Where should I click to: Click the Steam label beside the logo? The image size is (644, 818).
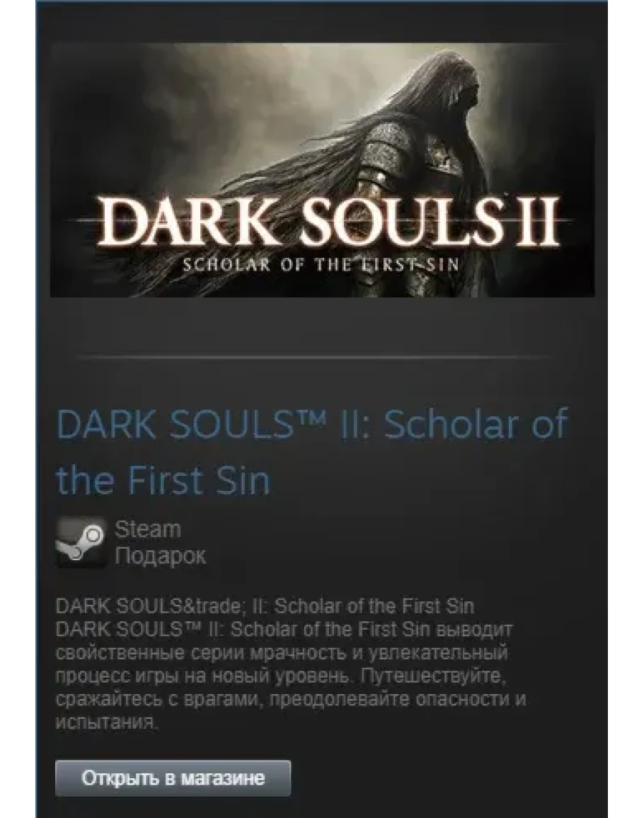click(x=148, y=529)
